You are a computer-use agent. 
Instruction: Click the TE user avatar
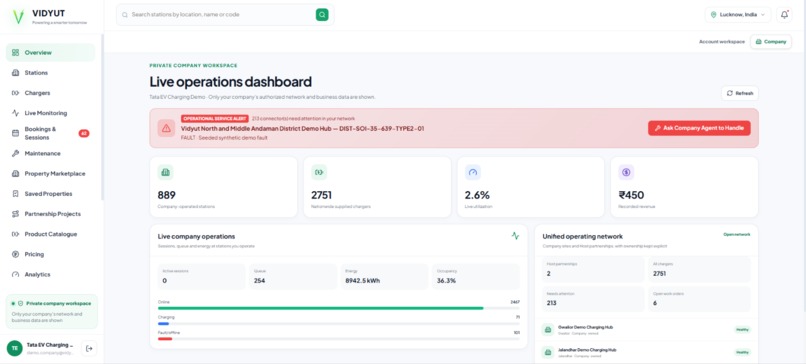[x=14, y=348]
